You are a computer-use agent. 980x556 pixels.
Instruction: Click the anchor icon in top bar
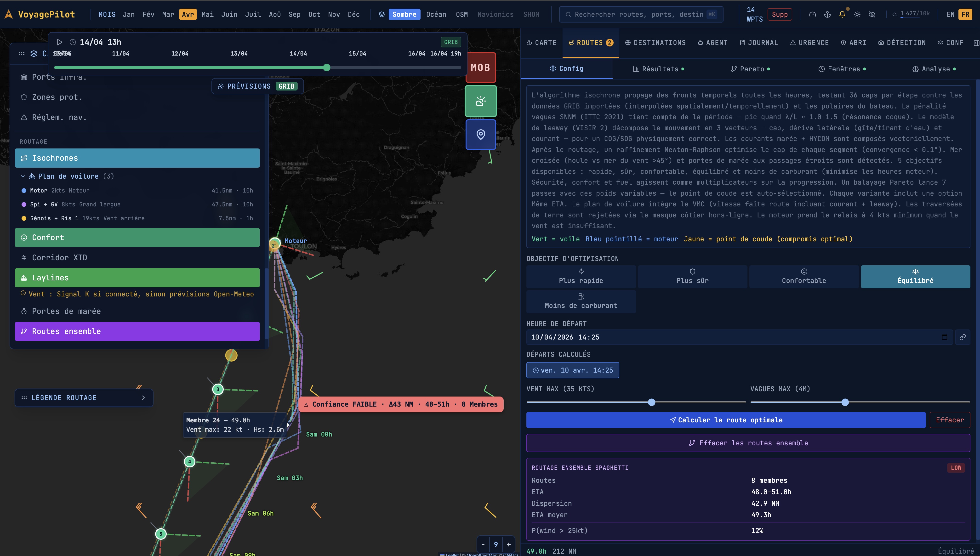point(827,15)
